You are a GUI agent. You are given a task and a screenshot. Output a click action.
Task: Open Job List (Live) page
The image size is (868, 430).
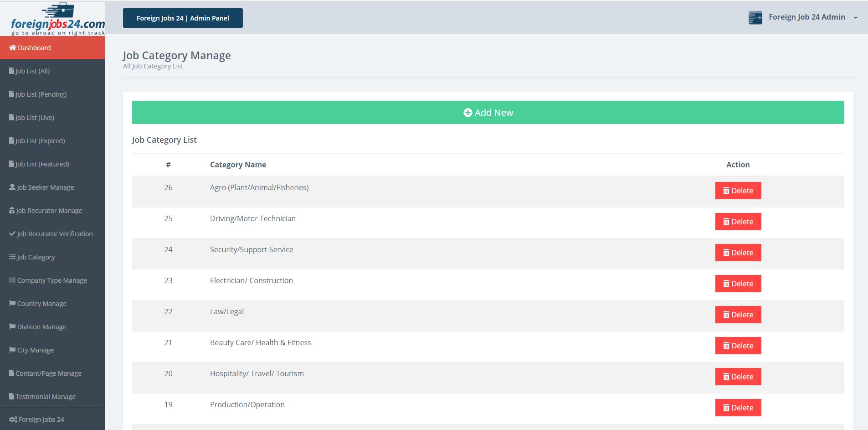click(52, 117)
